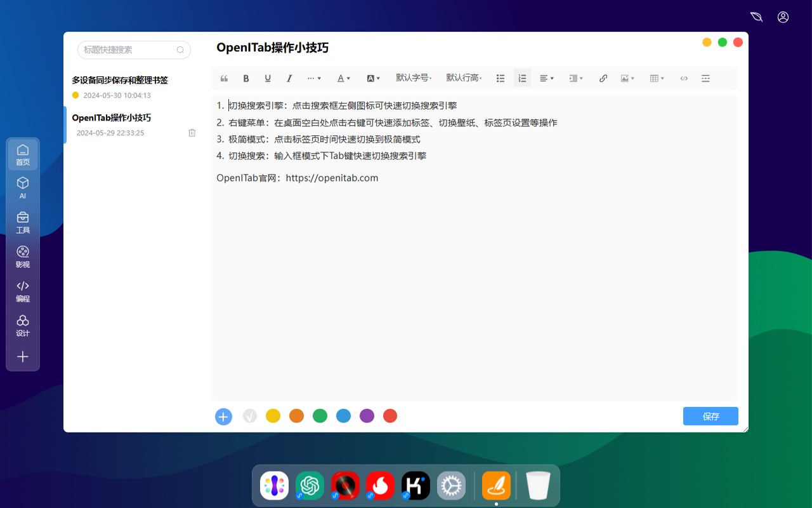Open the settings gear in the dock
This screenshot has width=812, height=508.
451,486
